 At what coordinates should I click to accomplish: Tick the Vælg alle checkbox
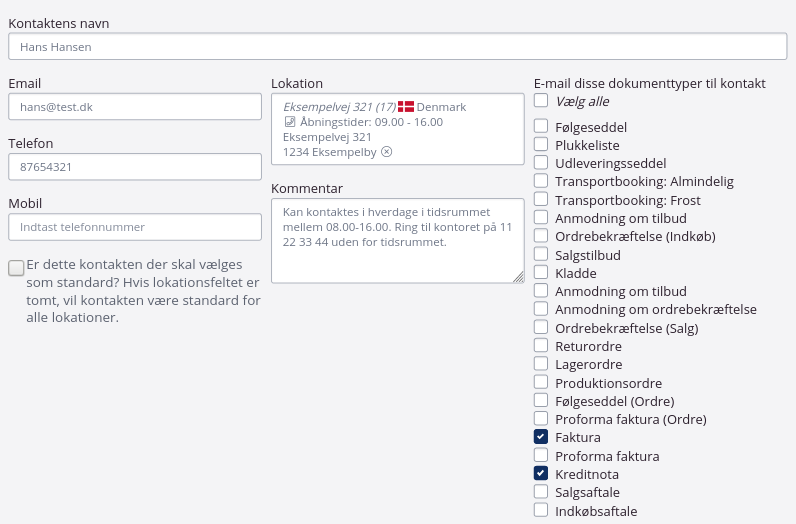coord(541,101)
